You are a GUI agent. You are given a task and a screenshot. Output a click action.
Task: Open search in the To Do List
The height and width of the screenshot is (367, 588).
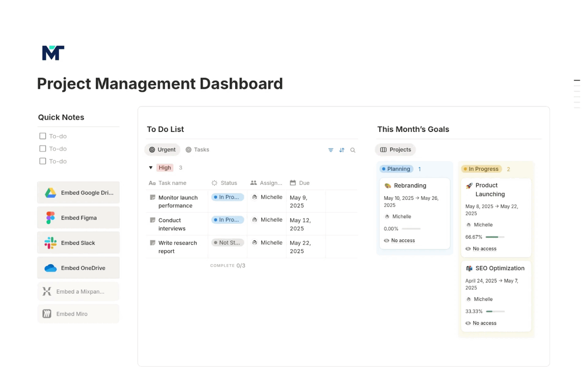coord(353,149)
